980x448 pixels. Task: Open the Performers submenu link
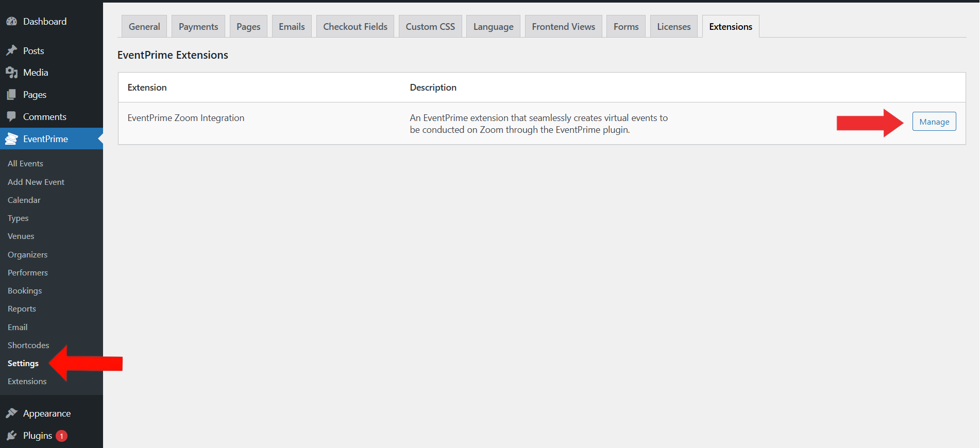[28, 272]
